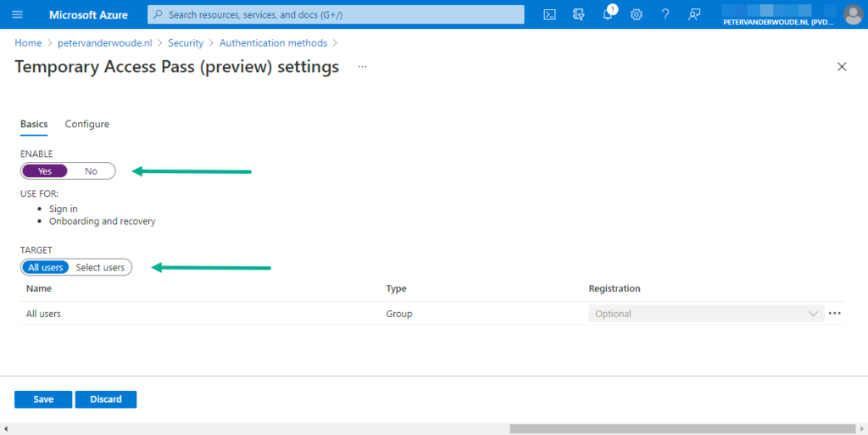Switch to the Configure tab
The image size is (868, 435).
coord(87,124)
